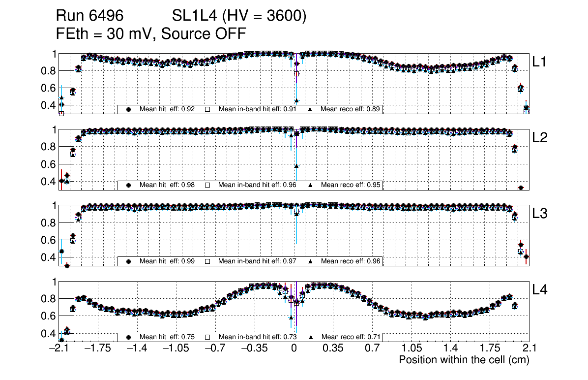Select the triangle legend marker in panel L3
This screenshot has height=380, width=588.
(311, 261)
